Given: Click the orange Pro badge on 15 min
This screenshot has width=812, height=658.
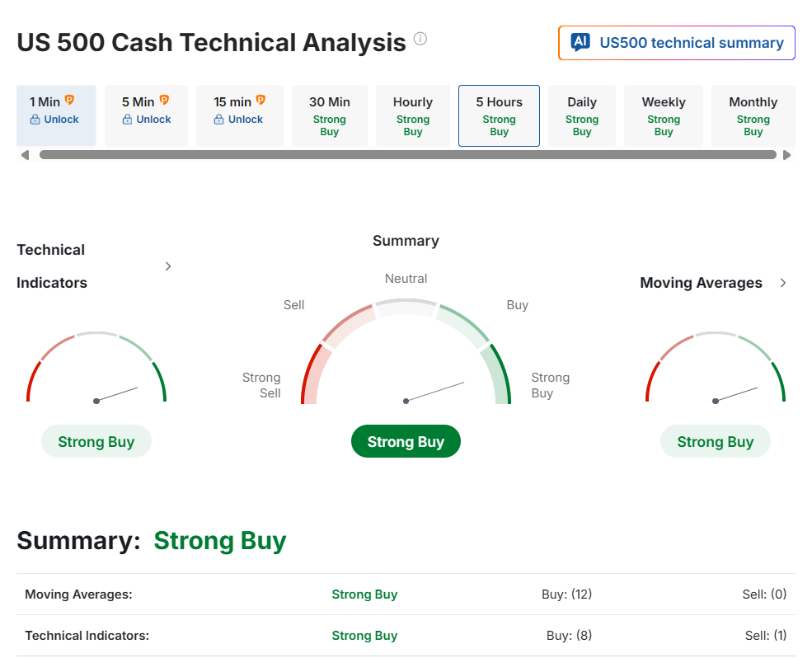Looking at the screenshot, I should tap(260, 101).
